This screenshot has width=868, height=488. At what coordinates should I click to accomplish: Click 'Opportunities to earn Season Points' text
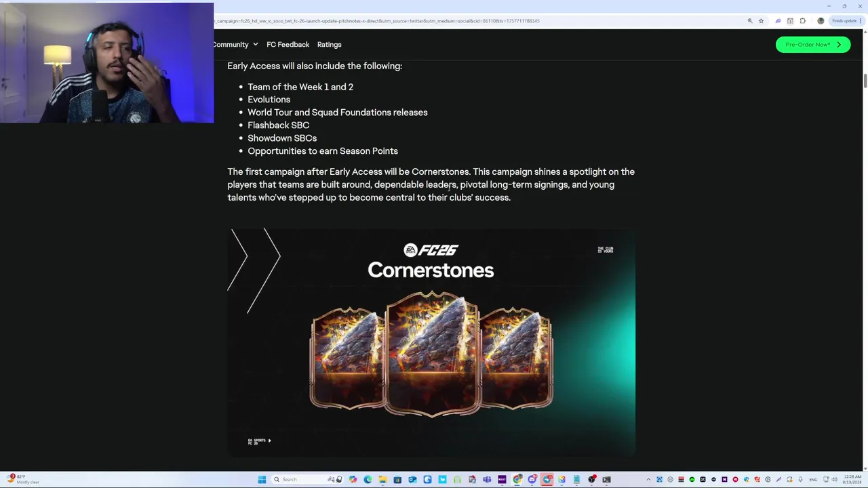323,151
